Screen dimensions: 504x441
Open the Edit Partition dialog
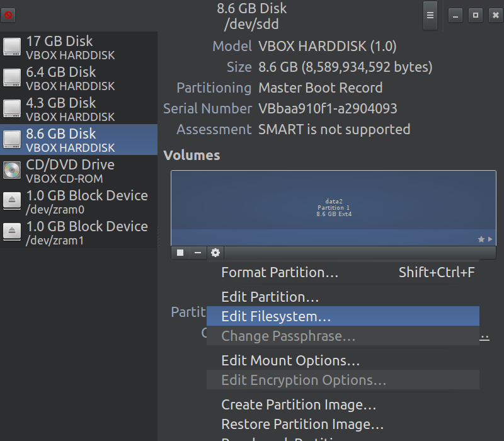[270, 297]
